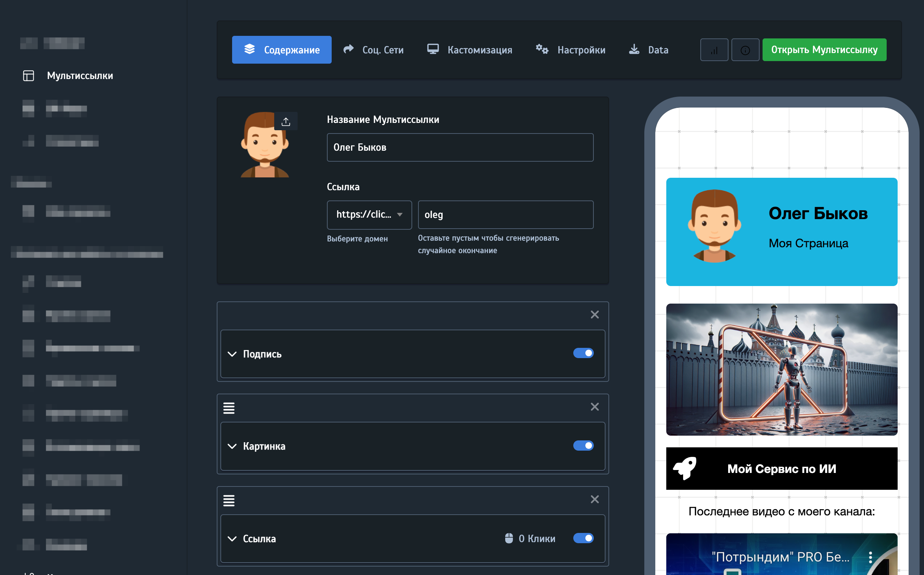The width and height of the screenshot is (924, 575).
Task: Toggle off the Картинка block
Action: [x=583, y=445]
